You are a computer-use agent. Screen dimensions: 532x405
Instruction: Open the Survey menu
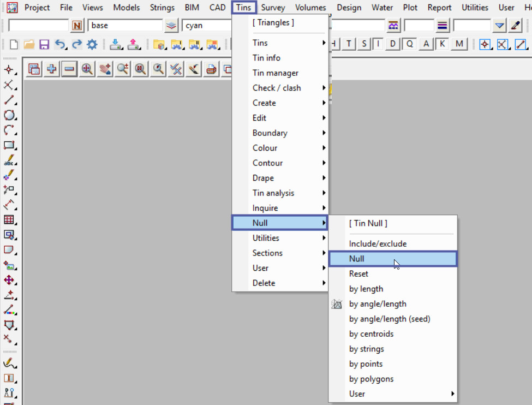coord(273,8)
